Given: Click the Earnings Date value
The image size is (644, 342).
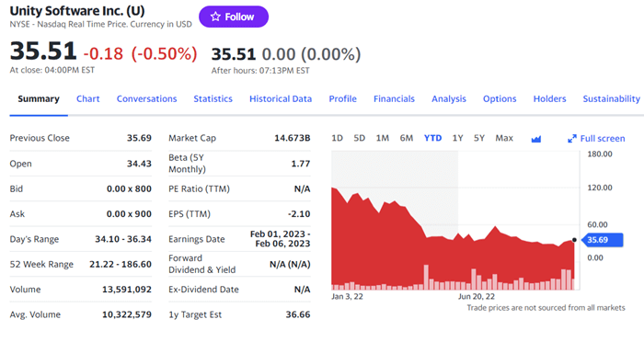Looking at the screenshot, I should tap(280, 239).
